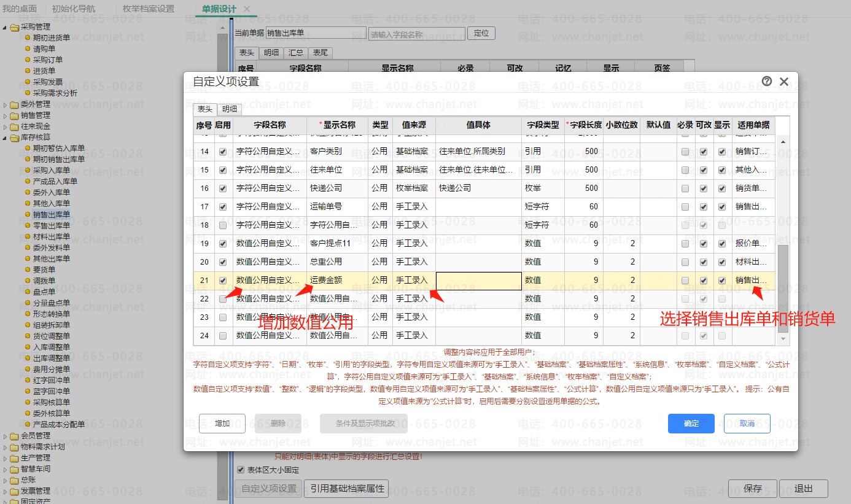Image resolution: width=851 pixels, height=504 pixels.
Task: Click the 退出 button in 单据设计
Action: pyautogui.click(x=803, y=489)
